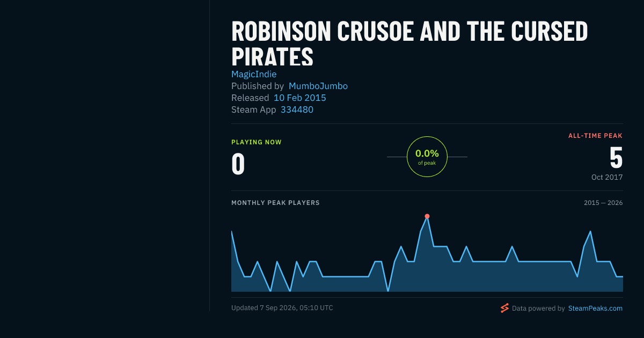
Task: Click the chart's second late peak
Action: [590, 231]
